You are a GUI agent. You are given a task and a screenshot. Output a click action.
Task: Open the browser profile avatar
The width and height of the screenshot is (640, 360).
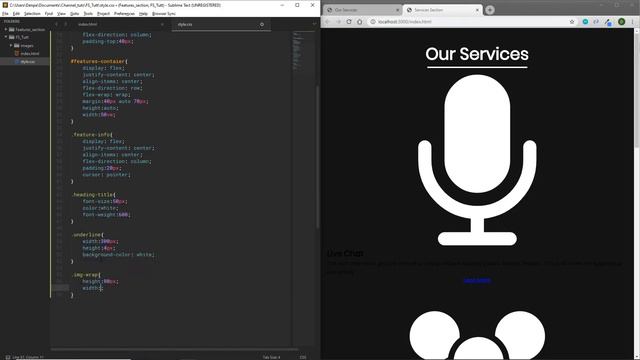coord(621,22)
